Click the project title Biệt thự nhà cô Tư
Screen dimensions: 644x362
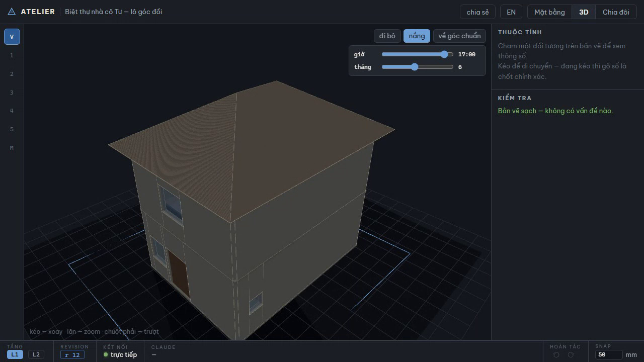tap(114, 12)
